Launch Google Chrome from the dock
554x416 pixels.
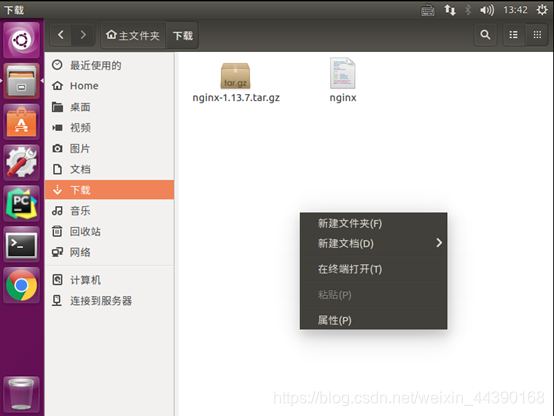(x=22, y=285)
